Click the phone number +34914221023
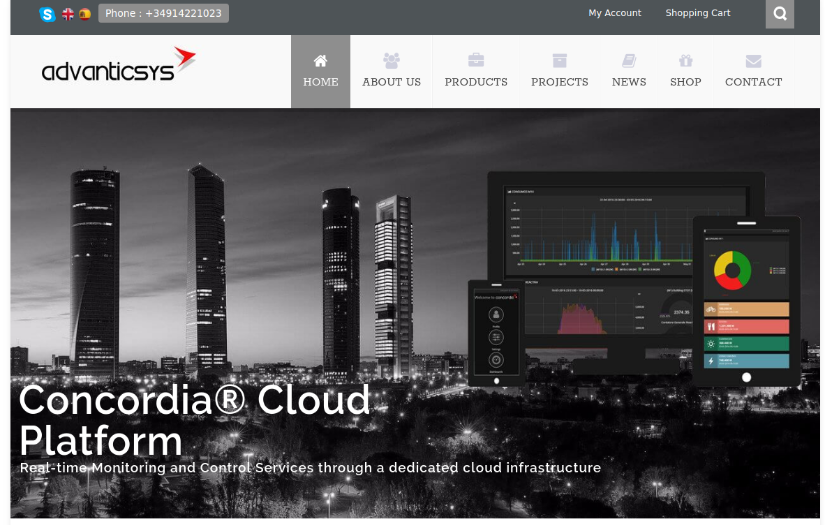The height and width of the screenshot is (525, 825). pyautogui.click(x=183, y=13)
